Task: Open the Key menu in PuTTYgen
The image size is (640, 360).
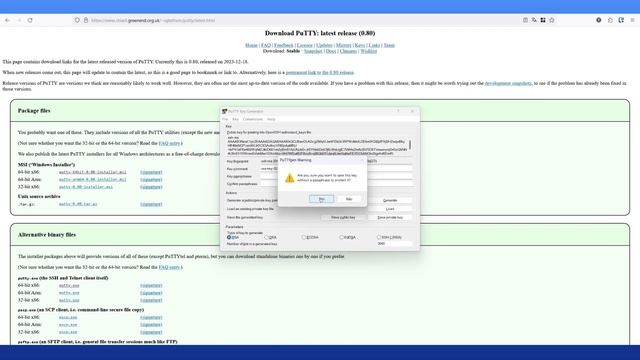Action: [x=236, y=119]
